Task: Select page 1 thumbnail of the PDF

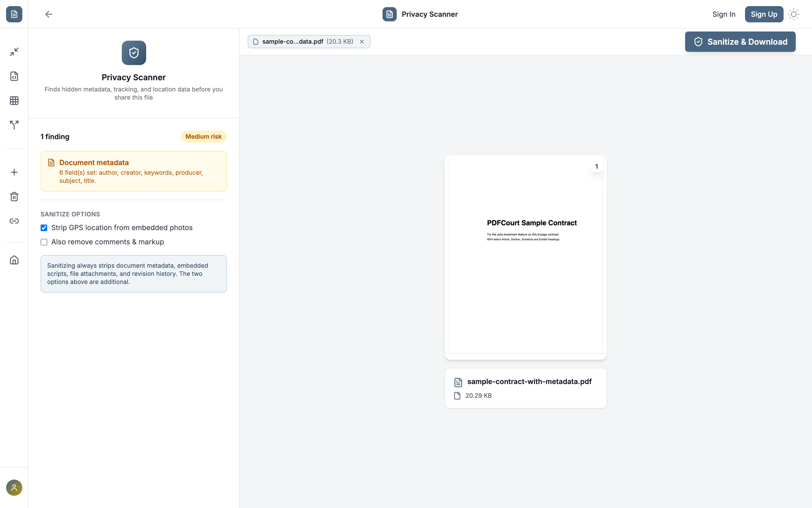Action: click(x=526, y=257)
